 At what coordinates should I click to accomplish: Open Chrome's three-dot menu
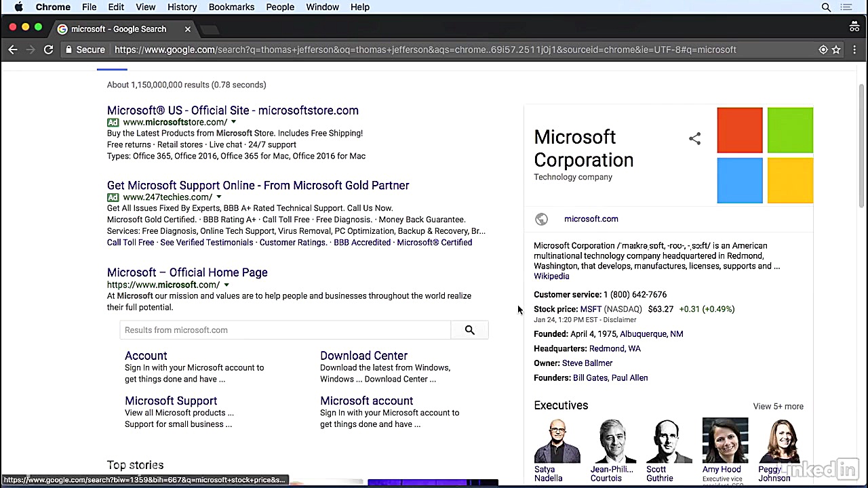(854, 49)
